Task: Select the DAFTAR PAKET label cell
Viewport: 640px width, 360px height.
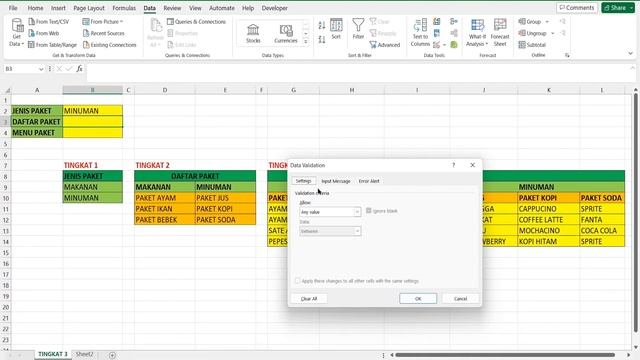Action: coord(37,122)
